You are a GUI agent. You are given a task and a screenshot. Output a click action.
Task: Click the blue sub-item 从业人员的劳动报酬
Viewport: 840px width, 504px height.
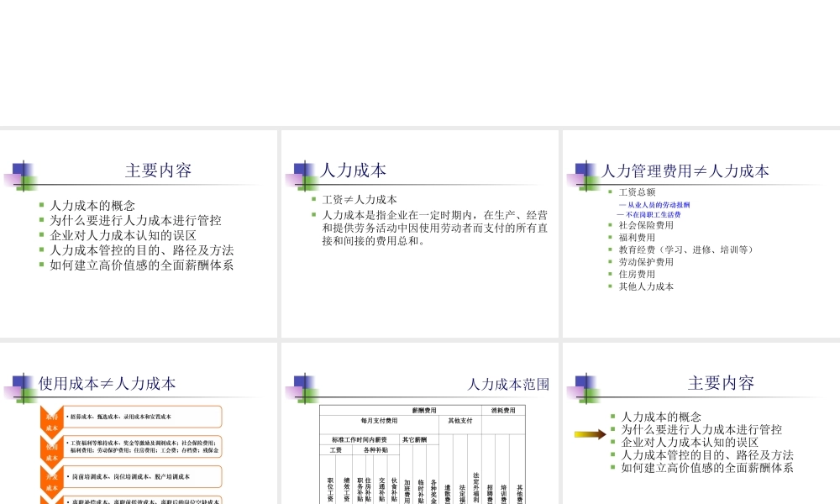(x=659, y=205)
